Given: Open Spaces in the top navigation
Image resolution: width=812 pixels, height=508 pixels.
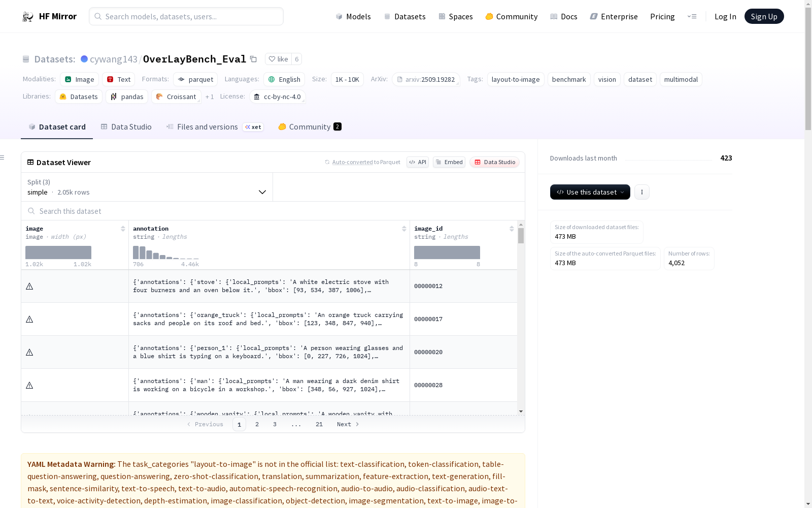Looking at the screenshot, I should (x=456, y=17).
